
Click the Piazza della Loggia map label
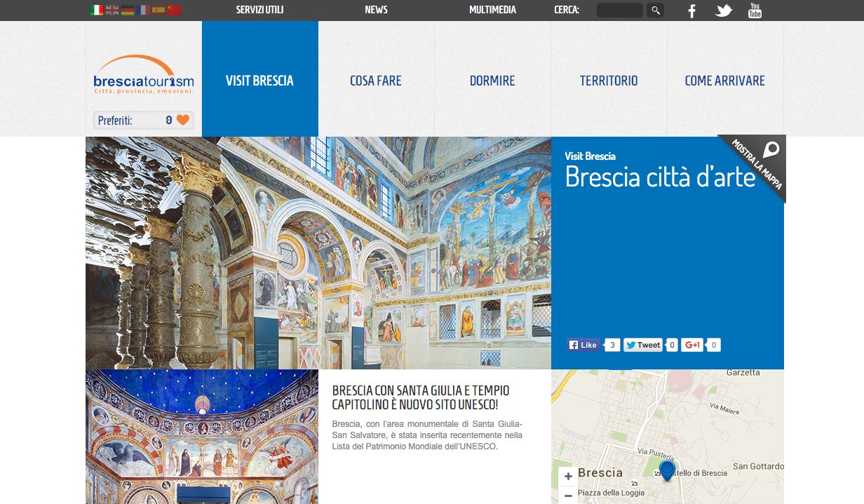[611, 493]
